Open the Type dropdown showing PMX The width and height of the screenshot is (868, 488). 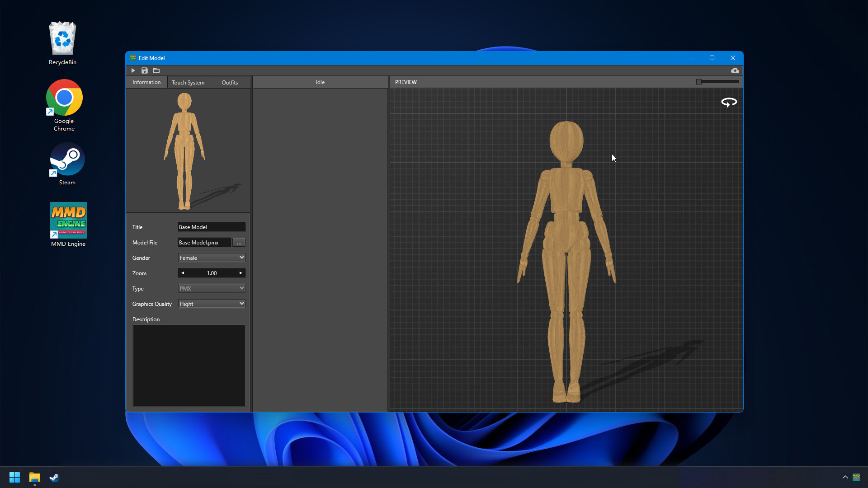point(211,288)
